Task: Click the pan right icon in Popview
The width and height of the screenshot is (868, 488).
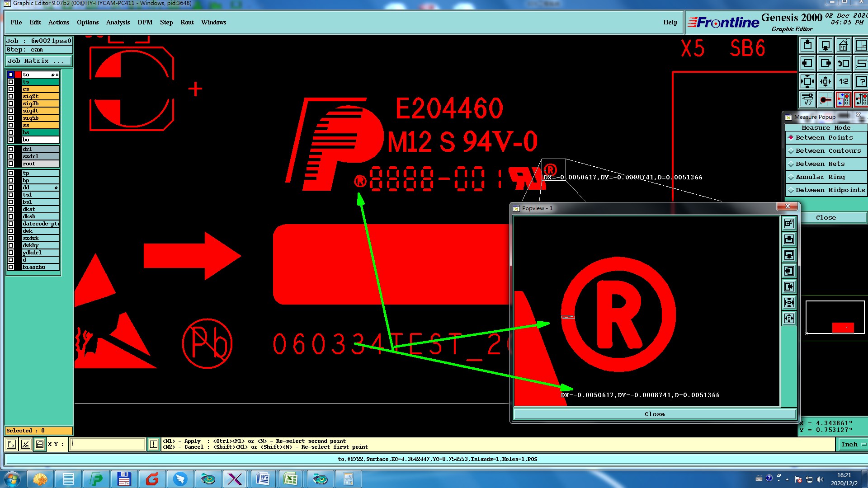Action: pyautogui.click(x=789, y=287)
